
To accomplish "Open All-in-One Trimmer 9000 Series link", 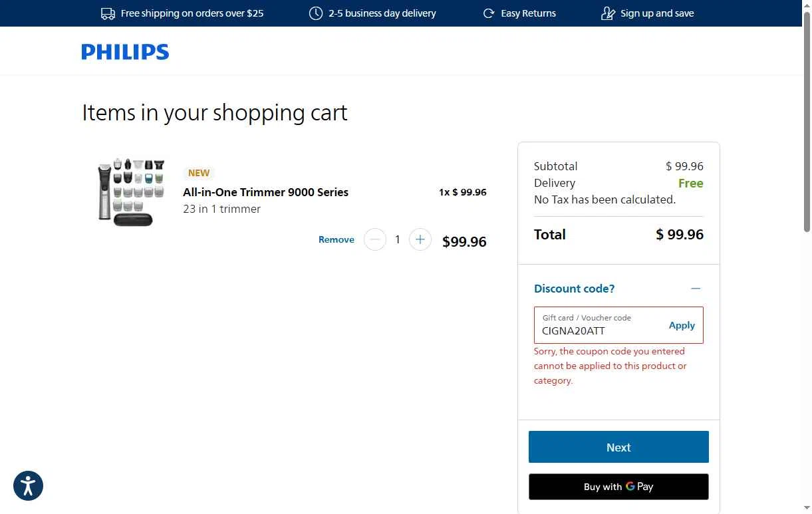I will point(265,192).
